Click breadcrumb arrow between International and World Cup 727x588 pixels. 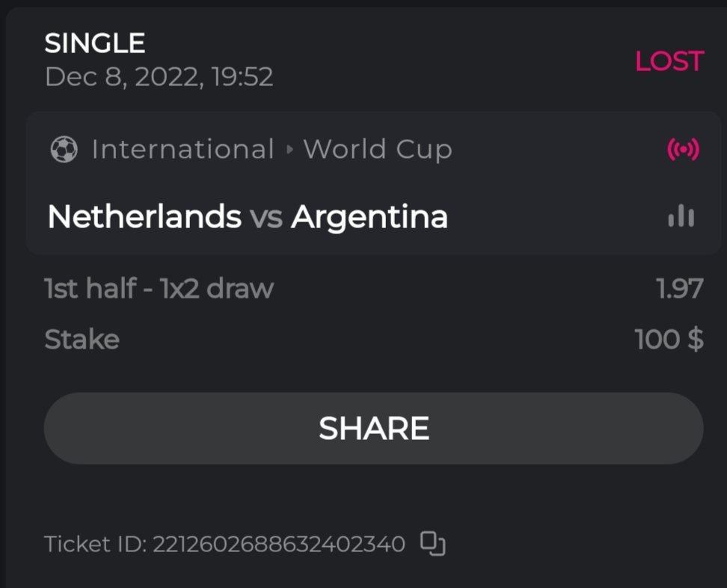point(289,150)
